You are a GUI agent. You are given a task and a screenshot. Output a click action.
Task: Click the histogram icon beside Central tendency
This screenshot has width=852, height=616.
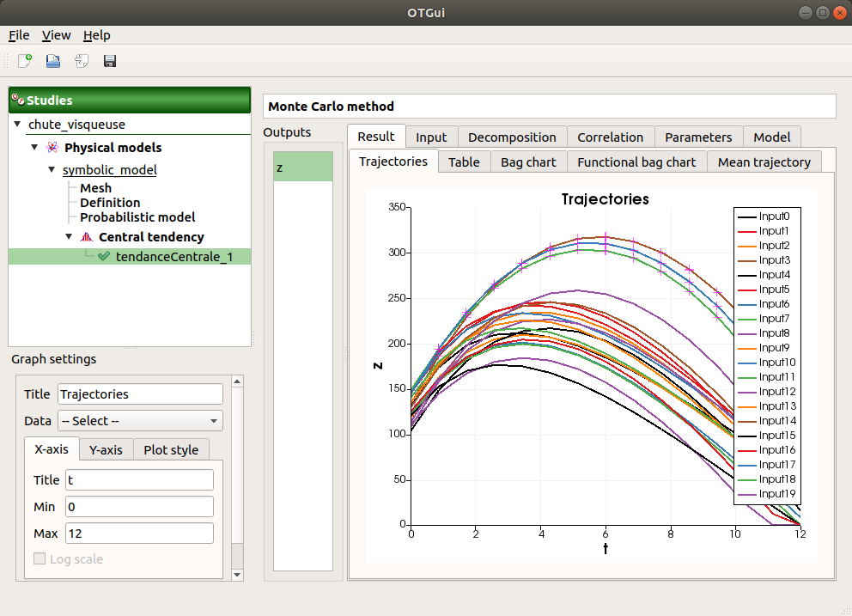(x=86, y=237)
